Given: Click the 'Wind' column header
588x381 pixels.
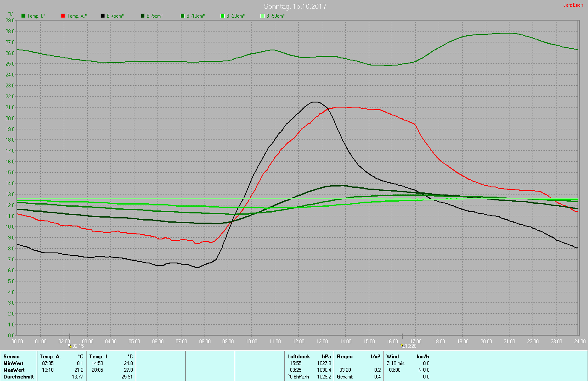Looking at the screenshot, I should [x=393, y=357].
